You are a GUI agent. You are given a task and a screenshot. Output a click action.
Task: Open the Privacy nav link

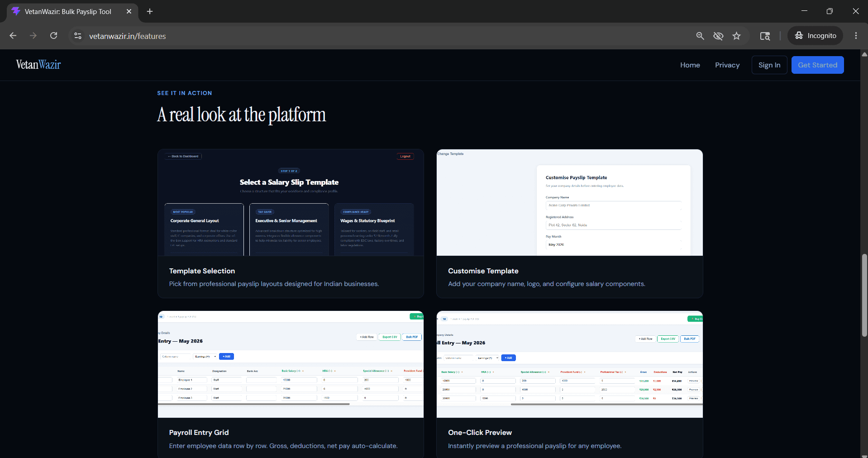point(727,65)
